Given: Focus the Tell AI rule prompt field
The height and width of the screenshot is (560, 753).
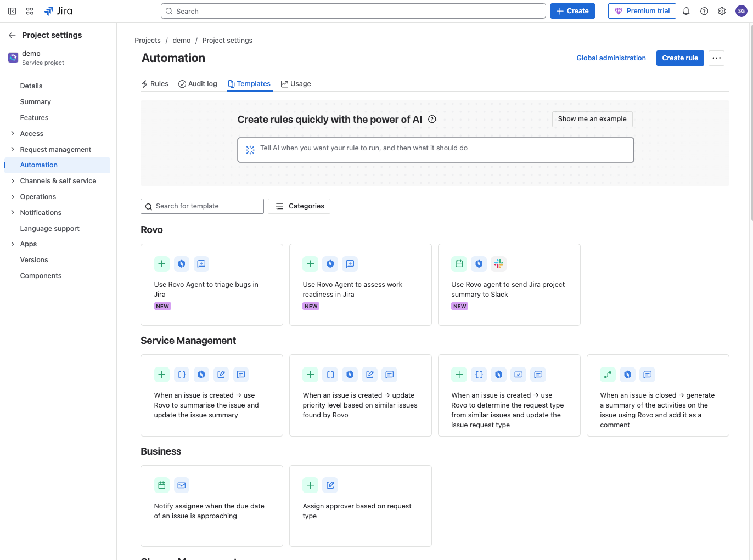Looking at the screenshot, I should tap(436, 150).
